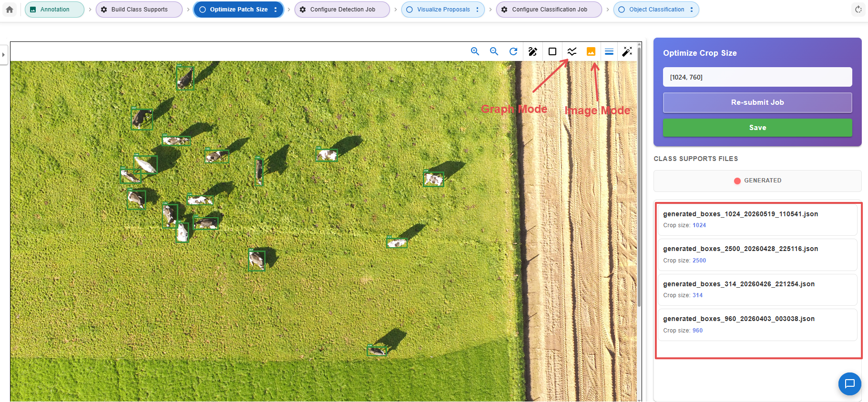Click the crop size value 2500
Screen dimensions: 868x402
699,261
